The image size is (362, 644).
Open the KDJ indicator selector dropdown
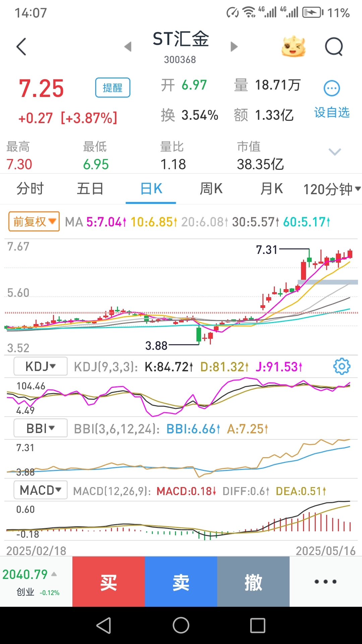click(41, 366)
